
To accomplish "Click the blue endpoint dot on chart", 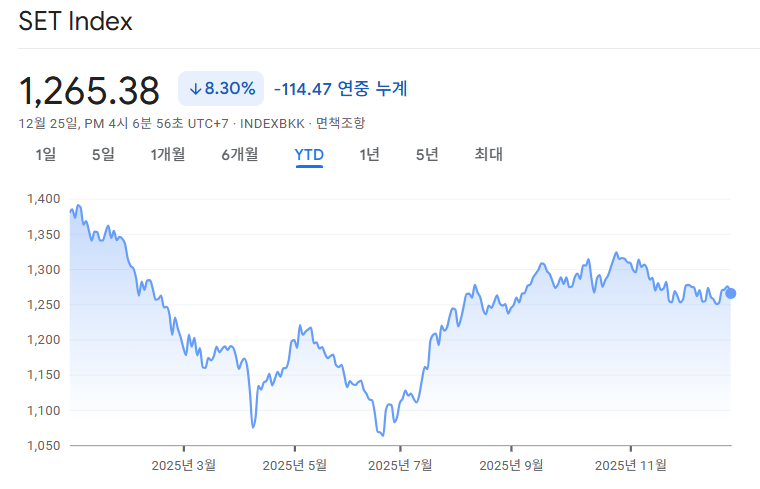I will coord(731,293).
